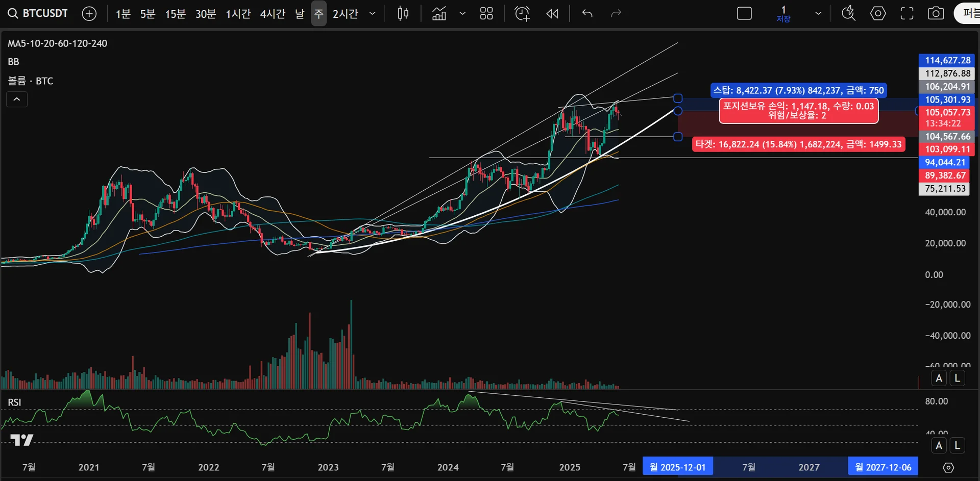Expand the indicators dropdown chevron
Screen dimensions: 980x481
click(462, 14)
